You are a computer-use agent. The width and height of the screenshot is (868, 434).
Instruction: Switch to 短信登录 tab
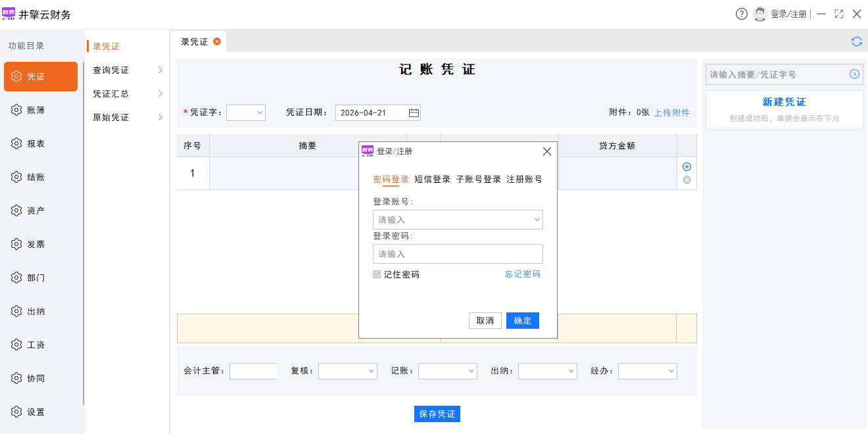coord(432,180)
